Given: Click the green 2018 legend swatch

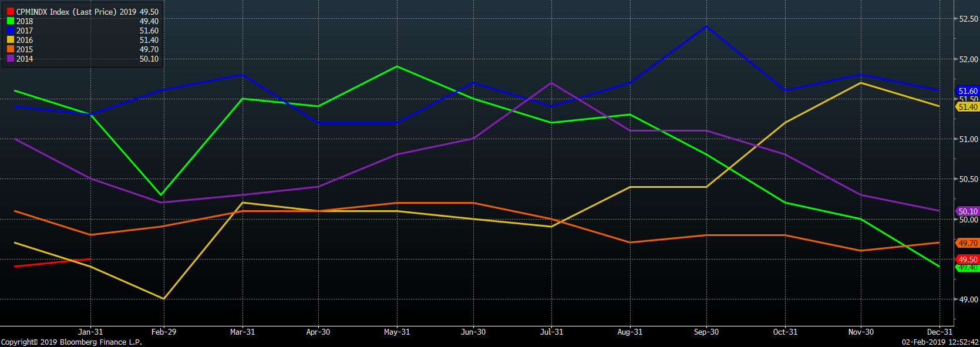Looking at the screenshot, I should pyautogui.click(x=11, y=21).
